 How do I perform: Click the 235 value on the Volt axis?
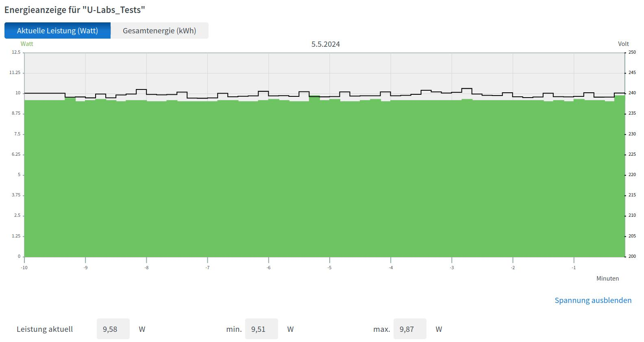[x=632, y=113]
